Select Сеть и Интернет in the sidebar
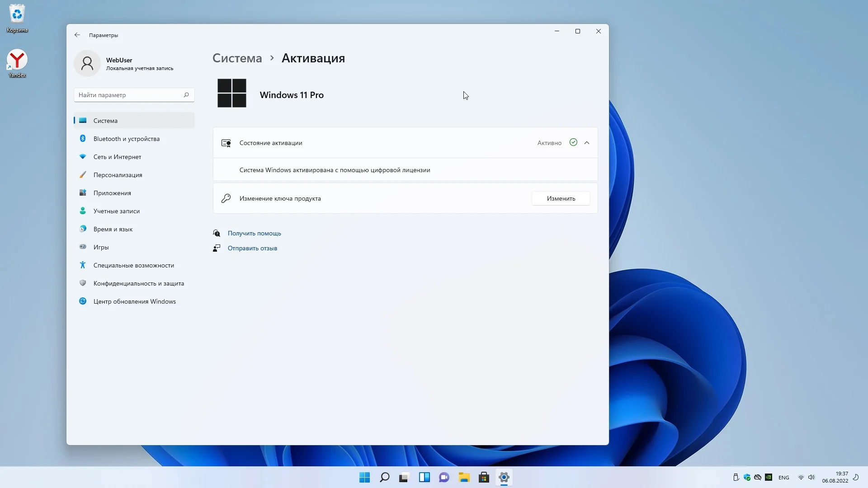 point(117,157)
